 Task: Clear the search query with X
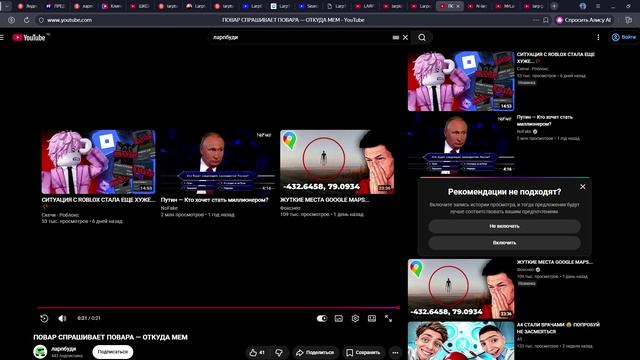(405, 38)
